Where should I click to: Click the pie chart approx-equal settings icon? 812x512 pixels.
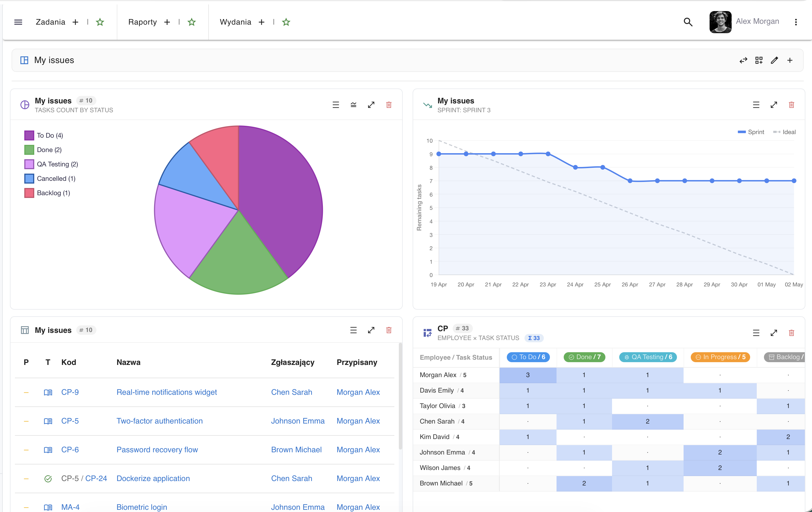tap(354, 105)
